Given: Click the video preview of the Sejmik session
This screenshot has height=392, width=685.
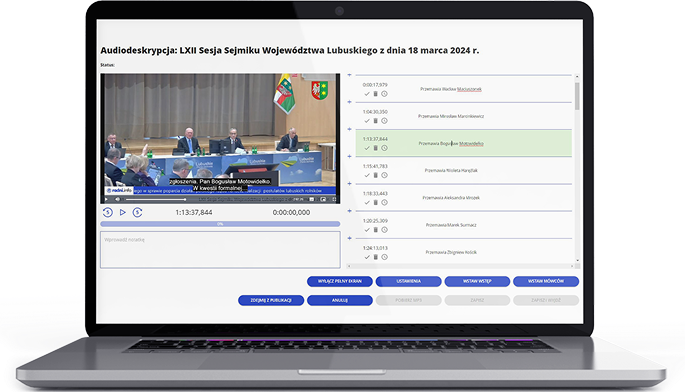Looking at the screenshot, I should 220,138.
